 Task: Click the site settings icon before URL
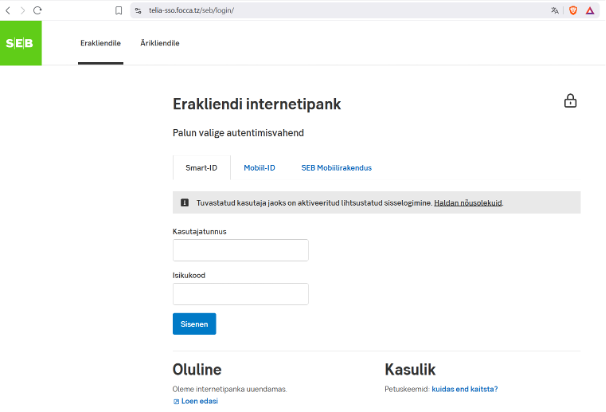tap(138, 9)
